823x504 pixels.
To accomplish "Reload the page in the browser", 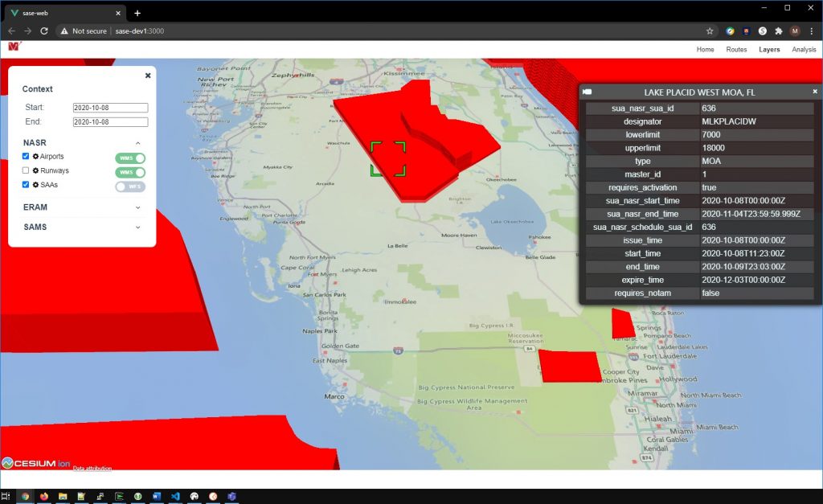I will (x=44, y=31).
